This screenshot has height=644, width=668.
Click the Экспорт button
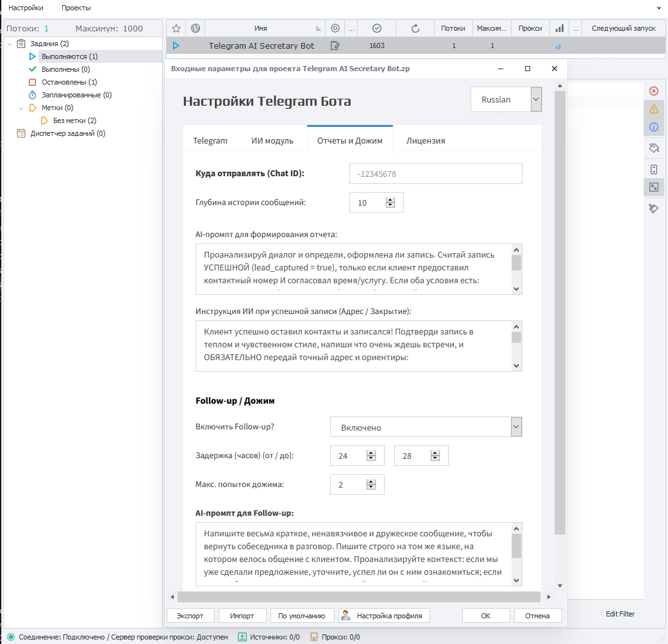(x=190, y=615)
